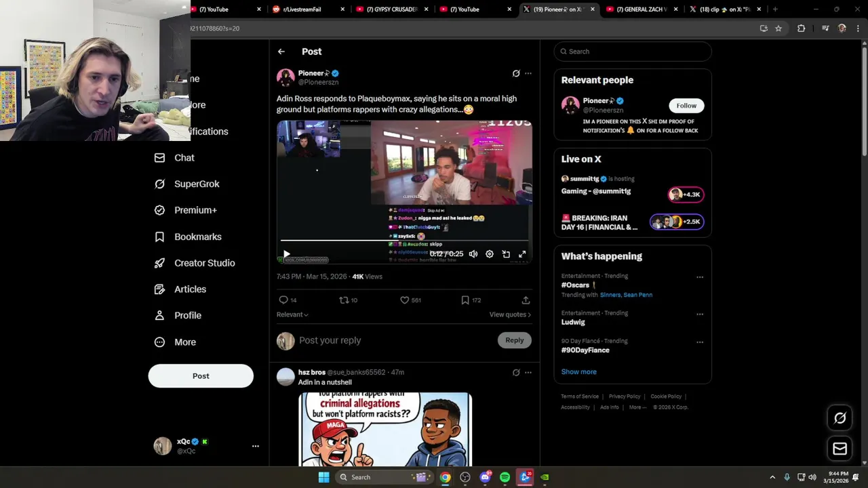This screenshot has width=868, height=488.
Task: Bookmark the post showing 172 bookmarks
Action: [x=471, y=300]
